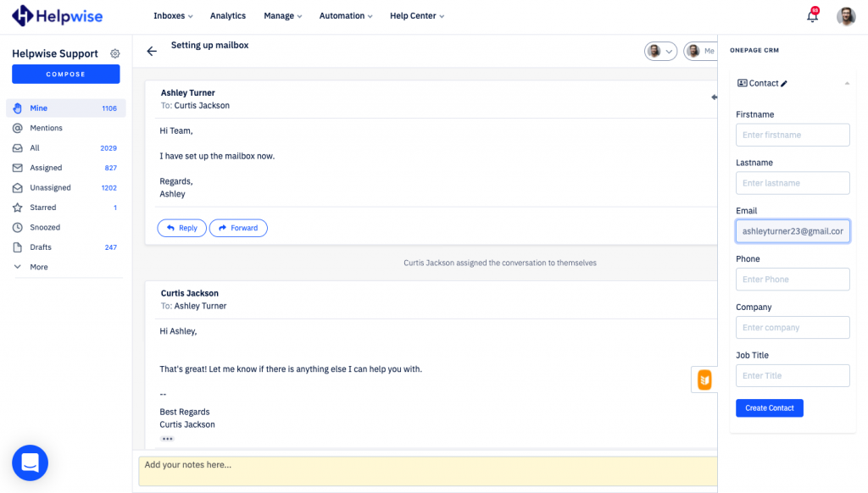Click the Firstname input field
Screen dimensions: 868x493
792,135
